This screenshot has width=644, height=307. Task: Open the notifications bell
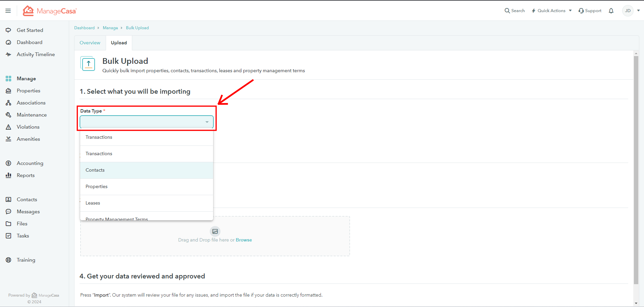(x=611, y=10)
